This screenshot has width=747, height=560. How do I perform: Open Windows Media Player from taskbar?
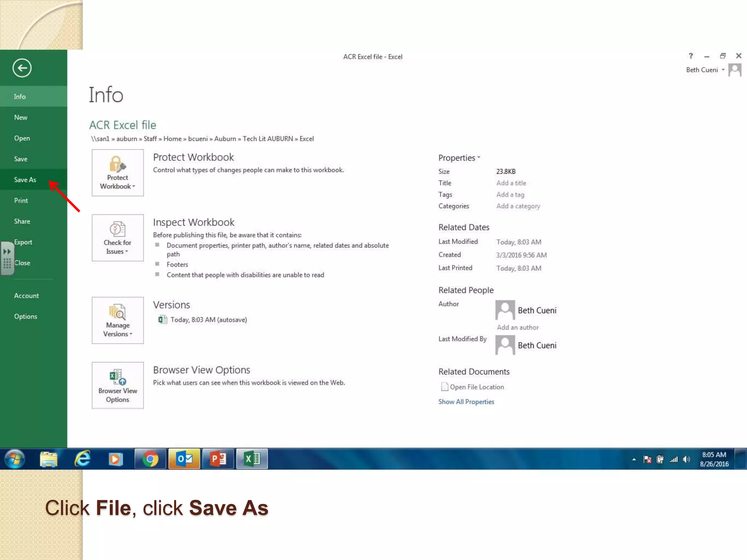coord(116,459)
